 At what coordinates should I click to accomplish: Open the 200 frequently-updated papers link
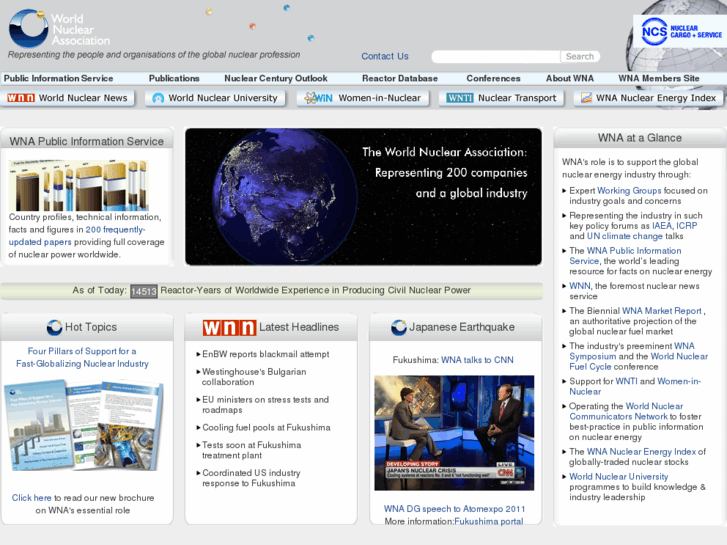(77, 236)
